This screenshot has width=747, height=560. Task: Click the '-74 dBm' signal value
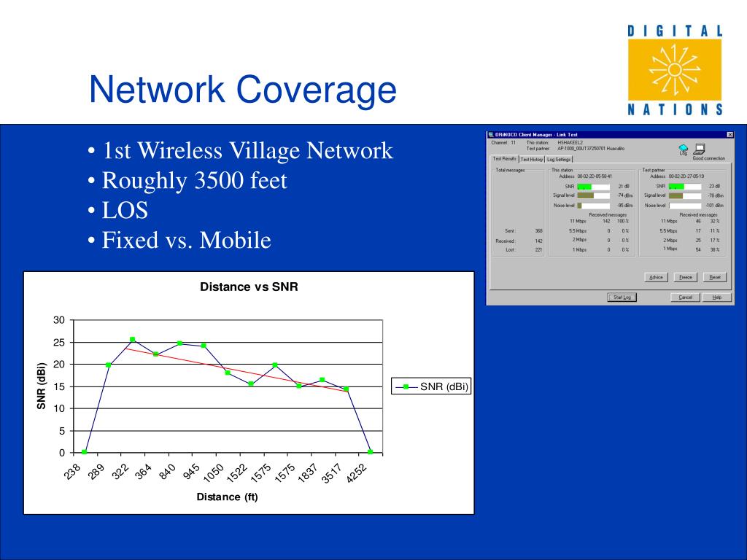(x=624, y=195)
